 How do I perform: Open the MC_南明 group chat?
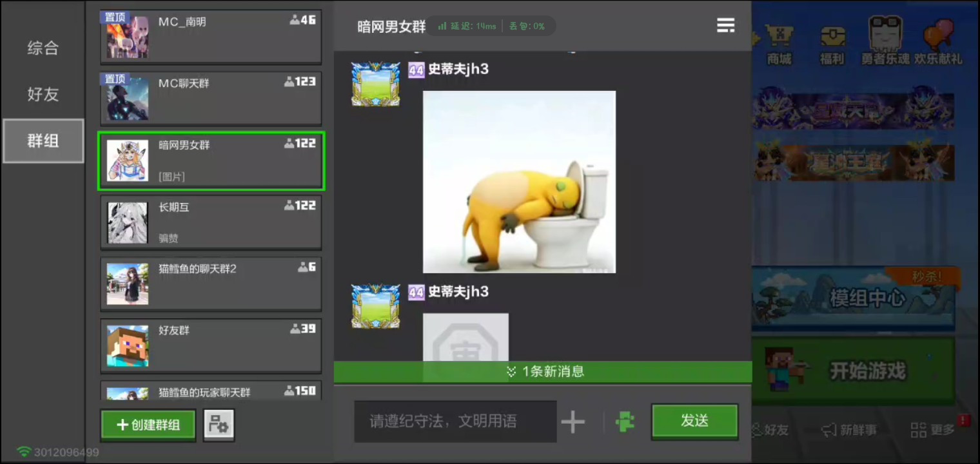pos(211,37)
